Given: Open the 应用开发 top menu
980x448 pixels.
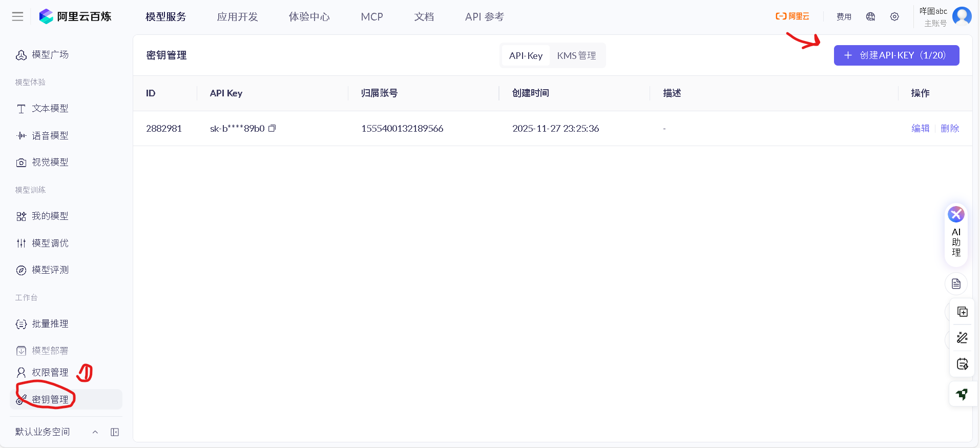Looking at the screenshot, I should [x=238, y=17].
